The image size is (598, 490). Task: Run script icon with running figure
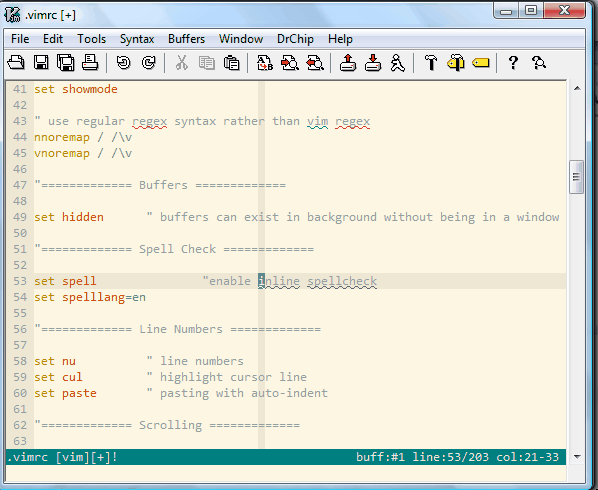(397, 63)
